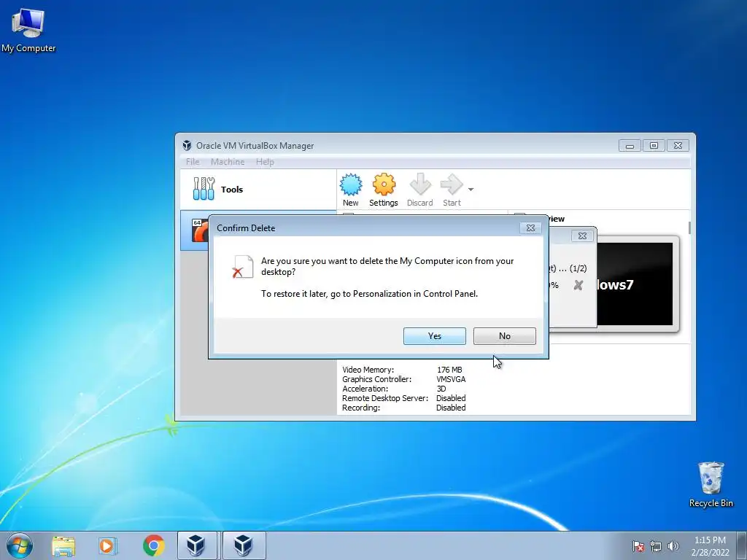Close the VirtualBox Manager window

(678, 146)
